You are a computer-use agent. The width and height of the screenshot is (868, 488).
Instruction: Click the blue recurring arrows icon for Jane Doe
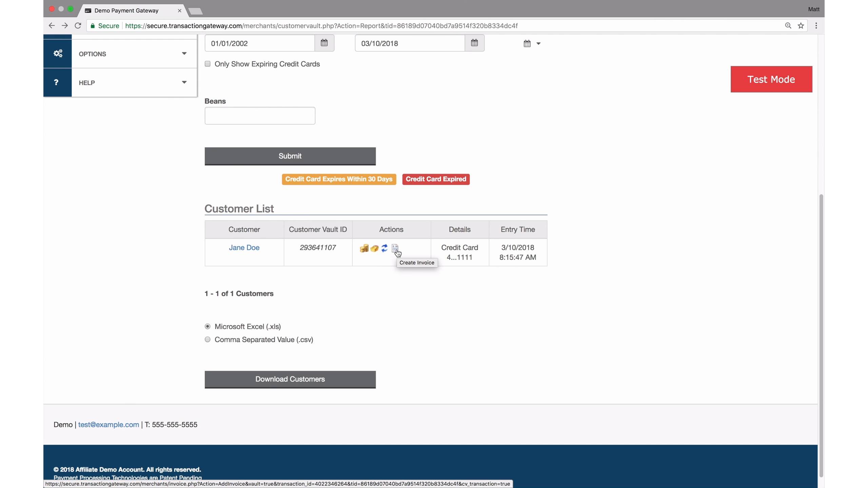[384, 248]
